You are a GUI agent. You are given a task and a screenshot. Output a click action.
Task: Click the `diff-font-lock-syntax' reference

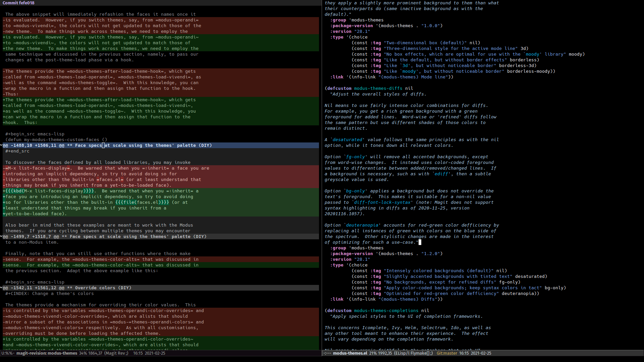point(382,202)
